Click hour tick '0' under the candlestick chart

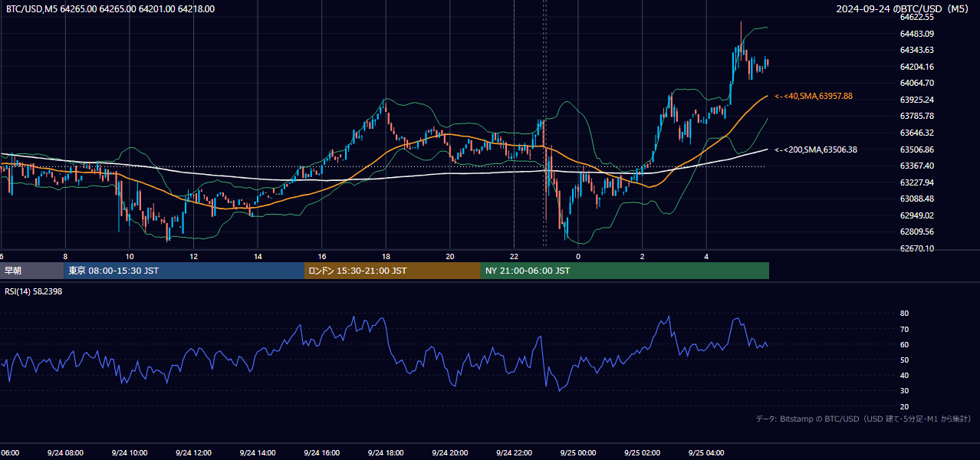tap(578, 257)
